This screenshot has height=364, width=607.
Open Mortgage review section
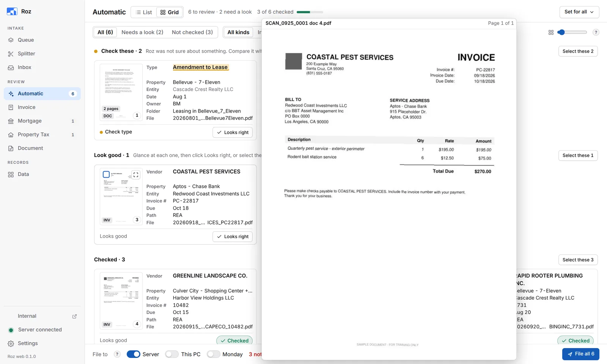click(42, 121)
